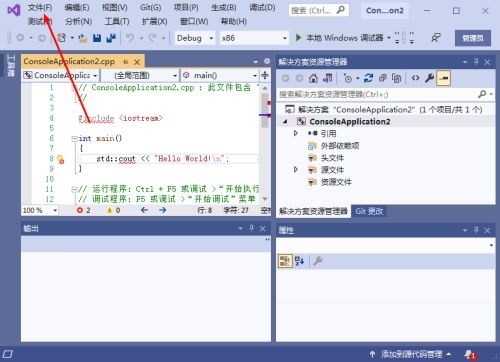Click the Sync/Refresh icon in Solution Explorer

pyautogui.click(x=368, y=78)
